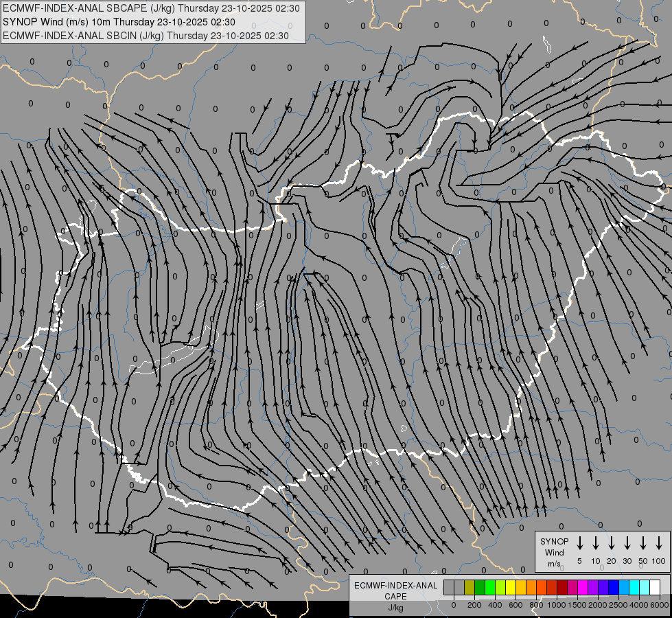Pick the red-orange swatch right of 800
The width and height of the screenshot is (672, 618).
pos(542,587)
